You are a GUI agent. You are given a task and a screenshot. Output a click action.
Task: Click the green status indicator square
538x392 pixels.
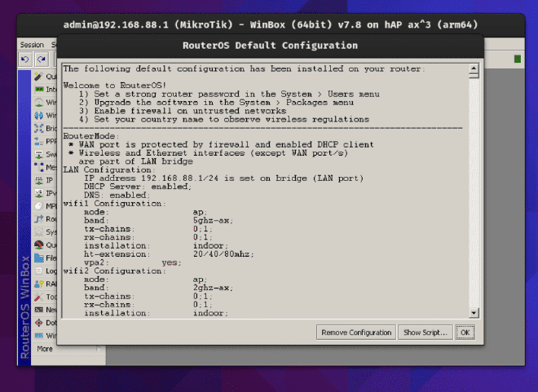coord(518,59)
